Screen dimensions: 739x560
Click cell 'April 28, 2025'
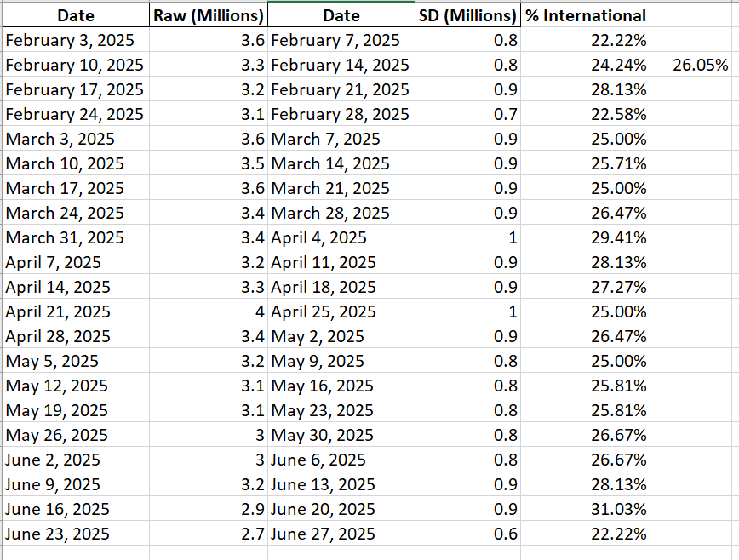[76, 336]
